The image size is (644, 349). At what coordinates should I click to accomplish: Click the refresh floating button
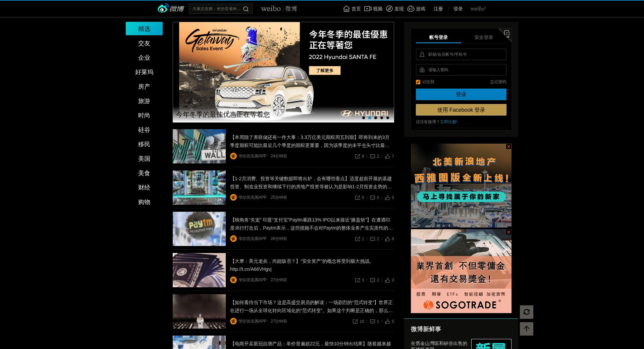tap(527, 312)
